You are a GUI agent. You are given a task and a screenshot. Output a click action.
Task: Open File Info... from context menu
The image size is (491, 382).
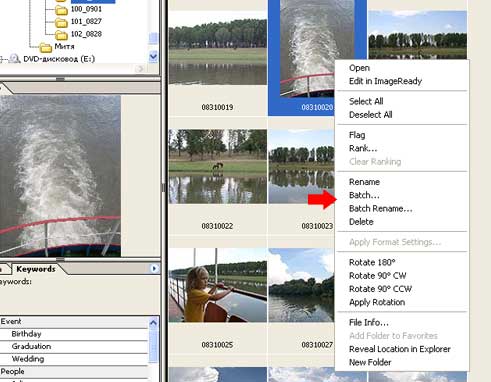[x=369, y=322]
